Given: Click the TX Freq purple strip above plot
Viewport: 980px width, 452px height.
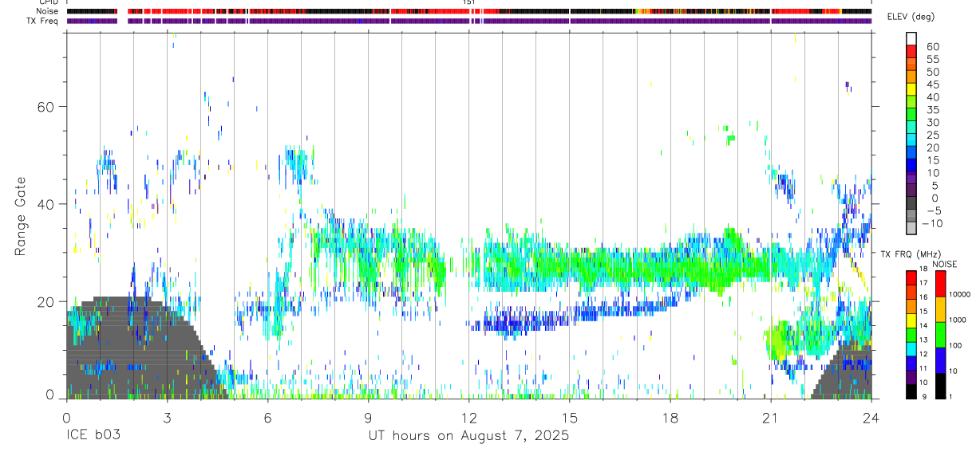Looking at the screenshot, I should click(469, 20).
